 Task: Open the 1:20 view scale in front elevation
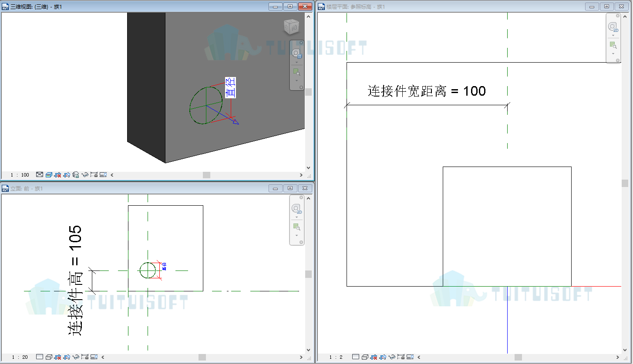point(20,357)
